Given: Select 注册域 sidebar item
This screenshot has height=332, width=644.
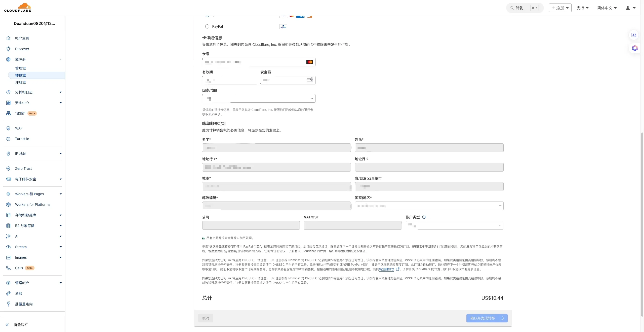Looking at the screenshot, I should tap(20, 82).
